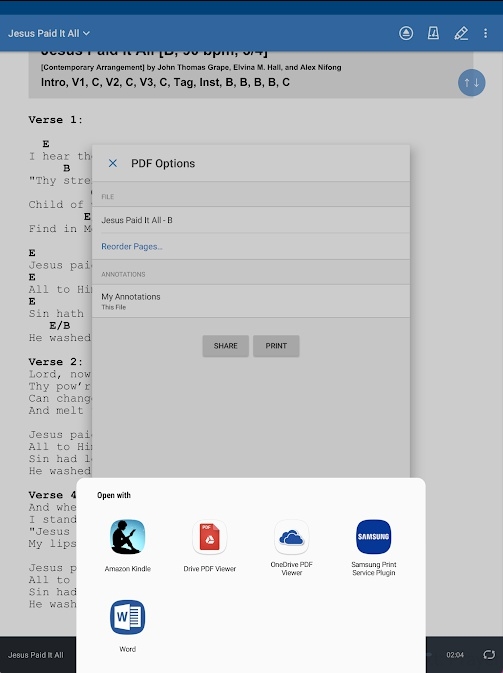Select My Annotations option

coord(251,301)
